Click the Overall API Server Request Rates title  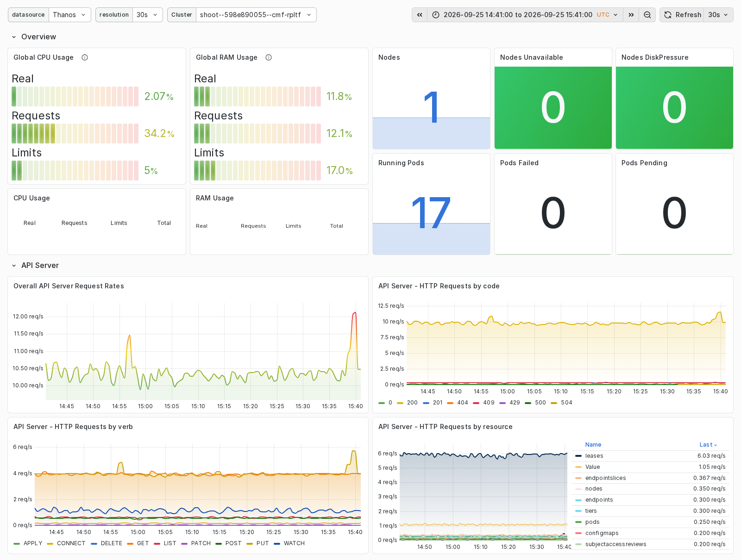pos(69,286)
